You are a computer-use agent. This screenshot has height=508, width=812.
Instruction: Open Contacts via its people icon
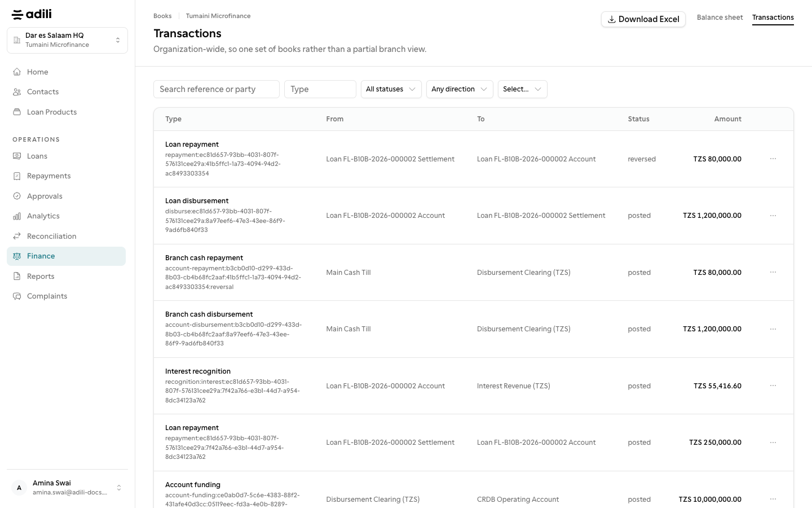pos(17,92)
